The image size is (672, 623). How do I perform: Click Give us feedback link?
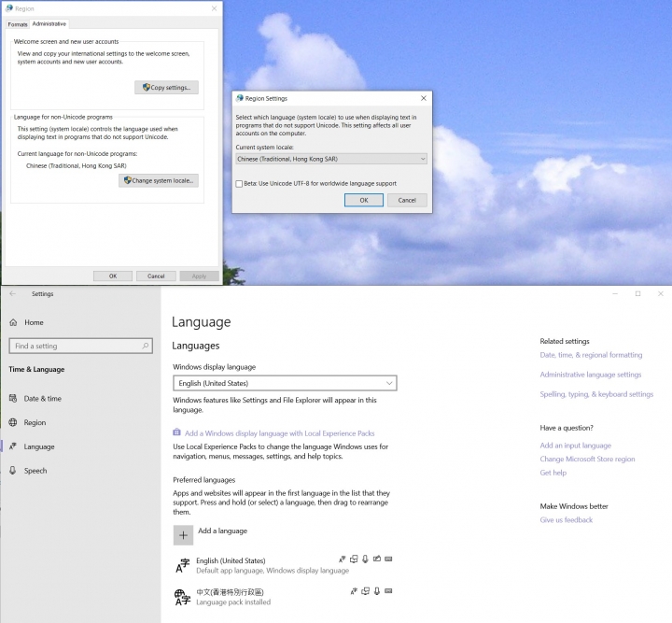coord(567,520)
